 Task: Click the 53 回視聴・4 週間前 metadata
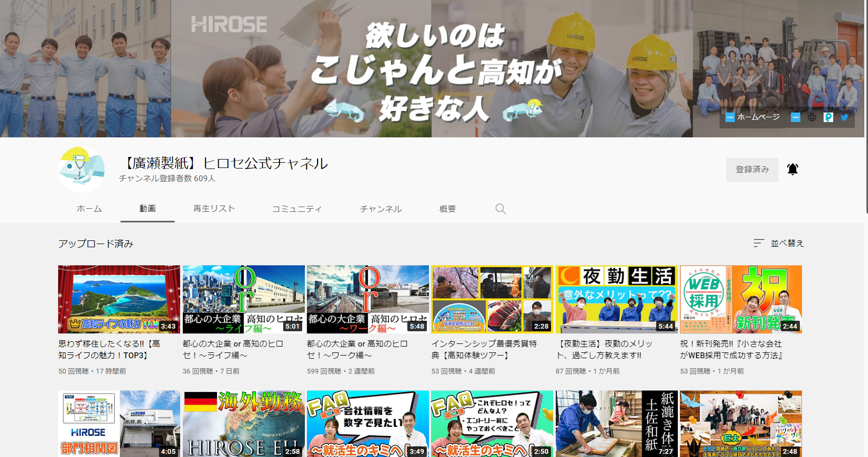coord(463,371)
